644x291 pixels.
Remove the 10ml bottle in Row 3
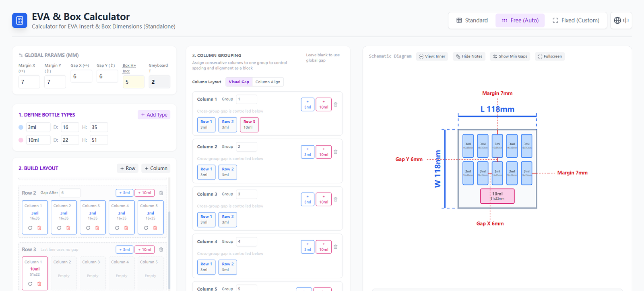click(39, 284)
